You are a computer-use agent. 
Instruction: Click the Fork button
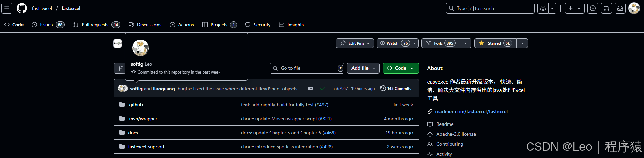[441, 43]
